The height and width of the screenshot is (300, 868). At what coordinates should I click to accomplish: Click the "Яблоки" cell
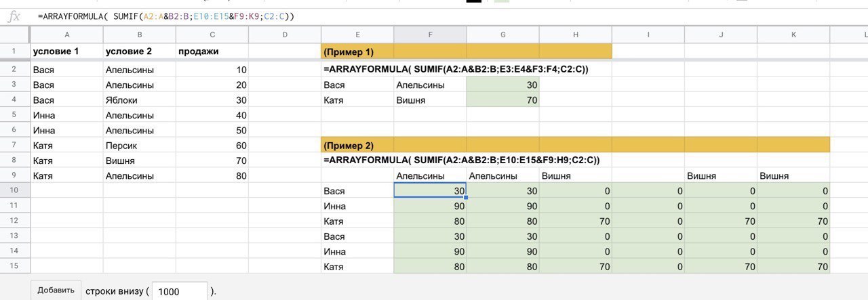[x=140, y=100]
